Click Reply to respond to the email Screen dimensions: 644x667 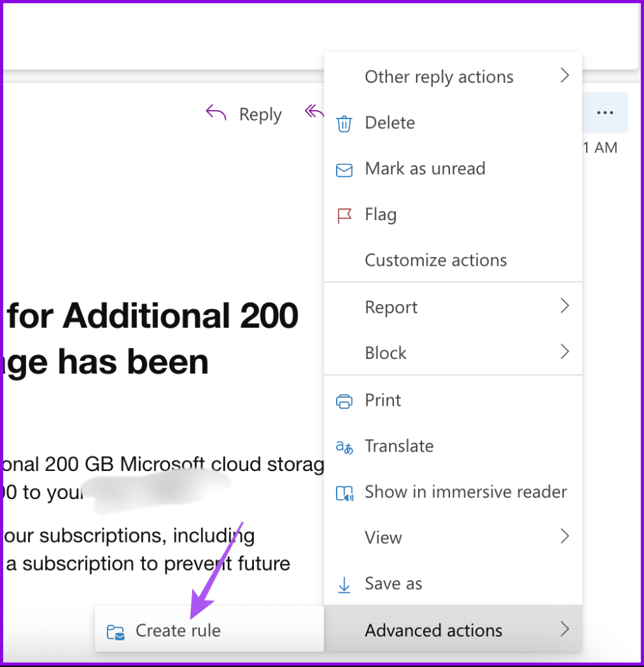tap(260, 114)
